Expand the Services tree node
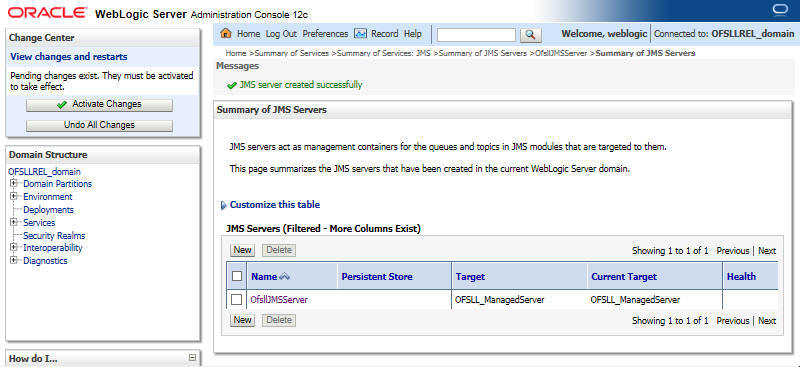The width and height of the screenshot is (800, 367). click(14, 222)
